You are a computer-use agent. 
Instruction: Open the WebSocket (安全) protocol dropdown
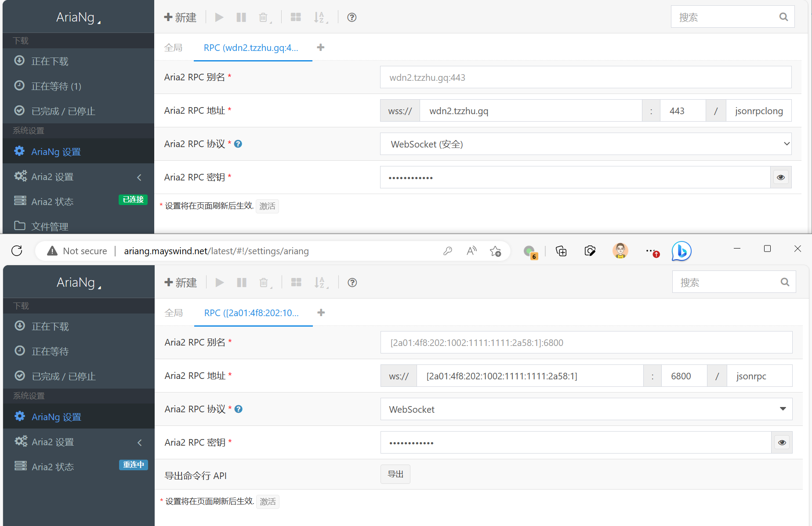click(585, 144)
